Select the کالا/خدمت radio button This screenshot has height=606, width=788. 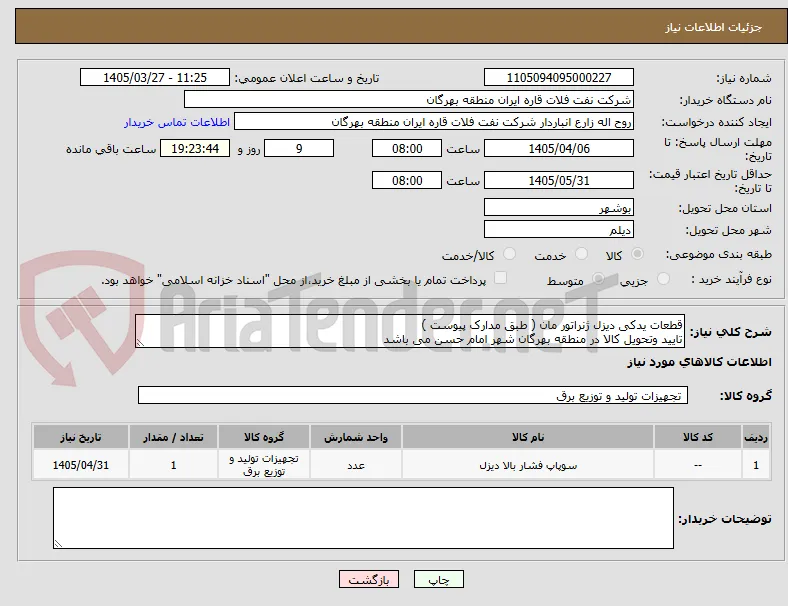[x=509, y=254]
